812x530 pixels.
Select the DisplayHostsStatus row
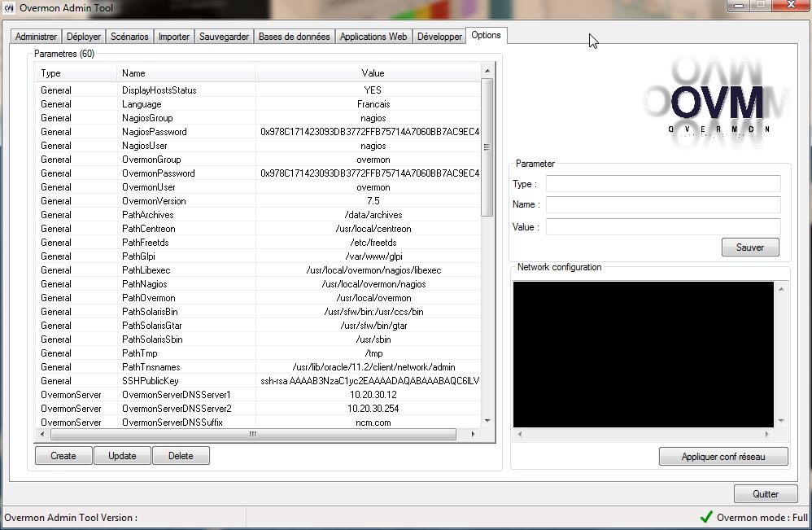point(258,90)
